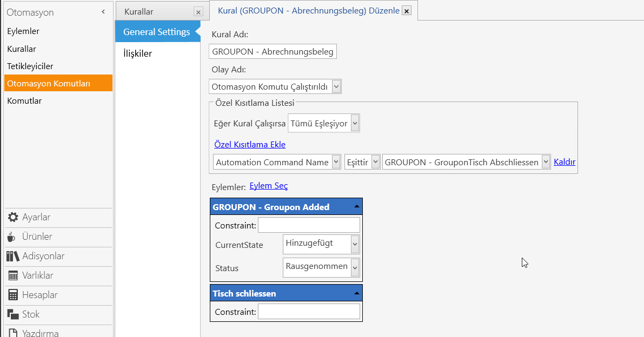Screen dimensions: 644x337
Task: Click the Kaldır link
Action: [x=565, y=162]
